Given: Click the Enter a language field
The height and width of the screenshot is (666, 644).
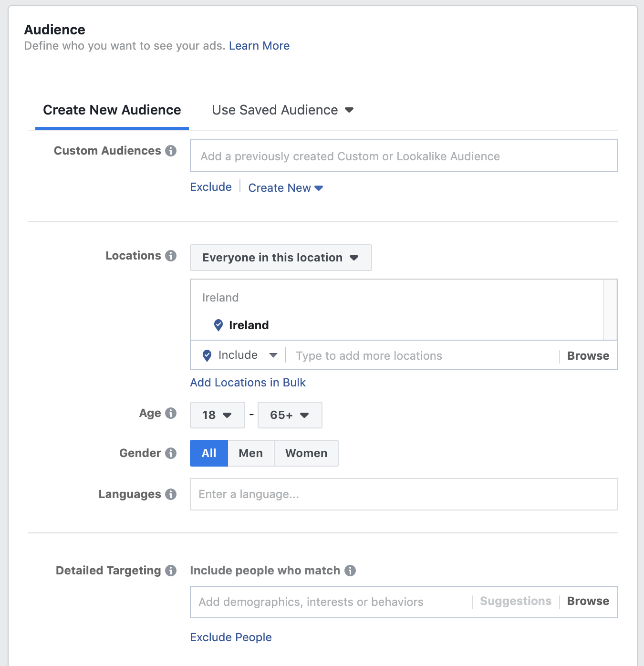Looking at the screenshot, I should [404, 494].
